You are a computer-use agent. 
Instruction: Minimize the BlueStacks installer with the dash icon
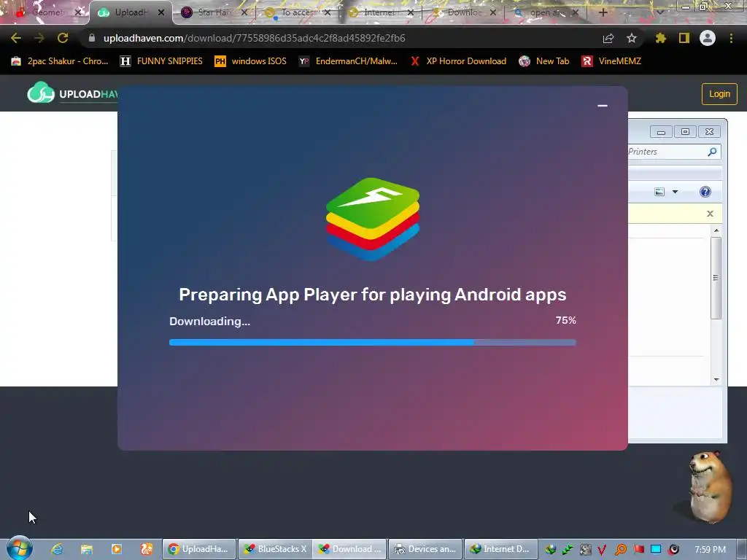(602, 106)
